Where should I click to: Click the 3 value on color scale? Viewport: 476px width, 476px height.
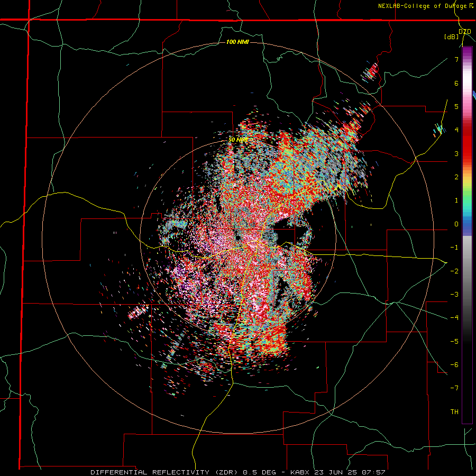tap(456, 153)
